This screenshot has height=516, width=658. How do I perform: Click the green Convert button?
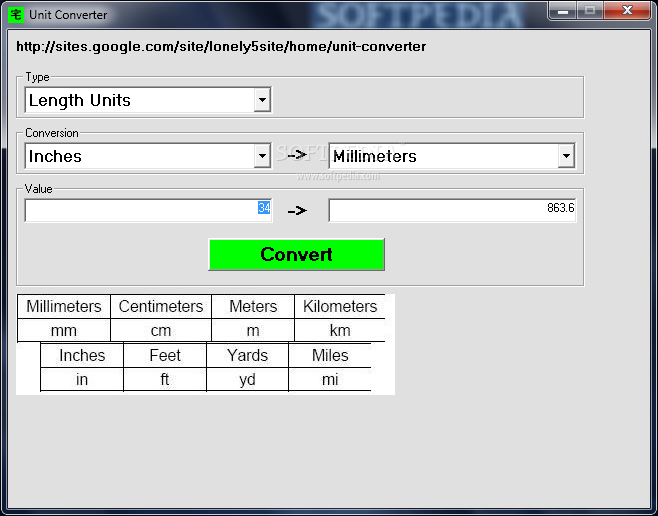(296, 255)
